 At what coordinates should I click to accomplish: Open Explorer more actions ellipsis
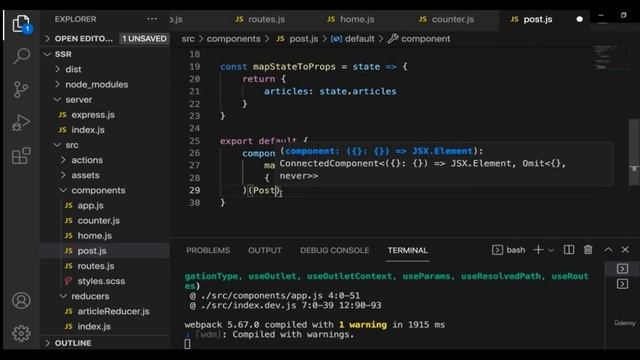(152, 19)
